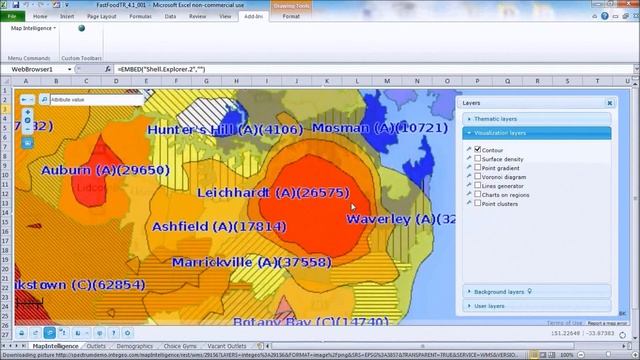This screenshot has width=640, height=360.
Task: Expand the Background layers section
Action: (x=537, y=292)
